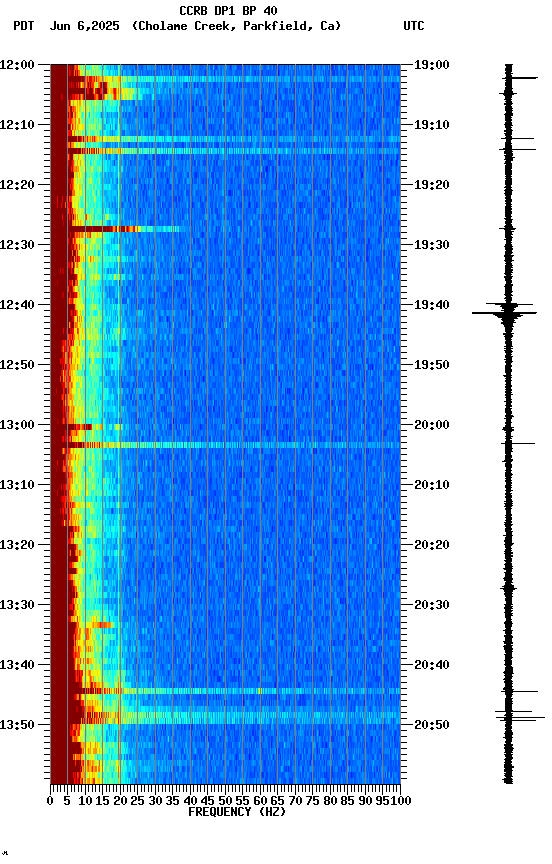The width and height of the screenshot is (552, 864).
Task: Click the 19:50 UTC time label
Action: coord(432,365)
